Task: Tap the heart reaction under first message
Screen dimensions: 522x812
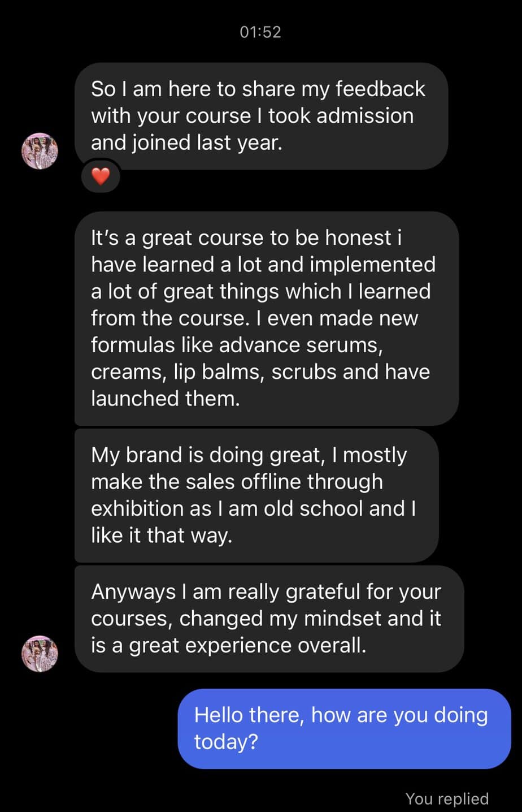Action: click(x=101, y=177)
